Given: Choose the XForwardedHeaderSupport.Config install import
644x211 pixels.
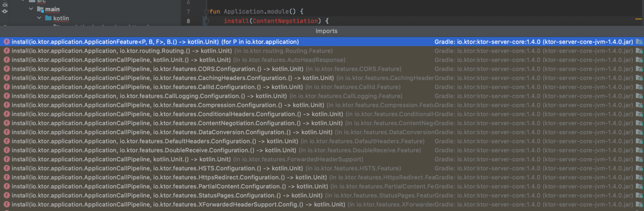Looking at the screenshot, I should [x=322, y=205].
